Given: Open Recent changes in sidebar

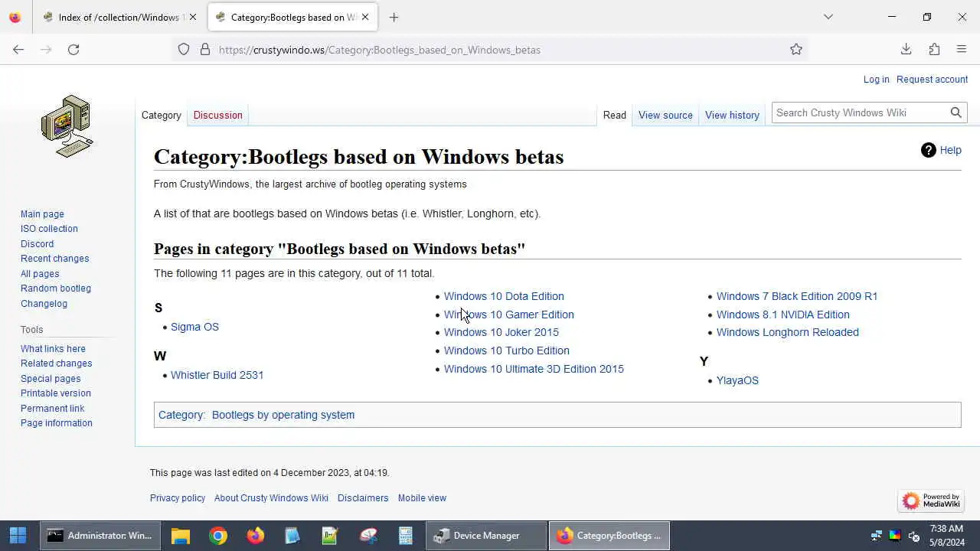Looking at the screenshot, I should coord(54,259).
